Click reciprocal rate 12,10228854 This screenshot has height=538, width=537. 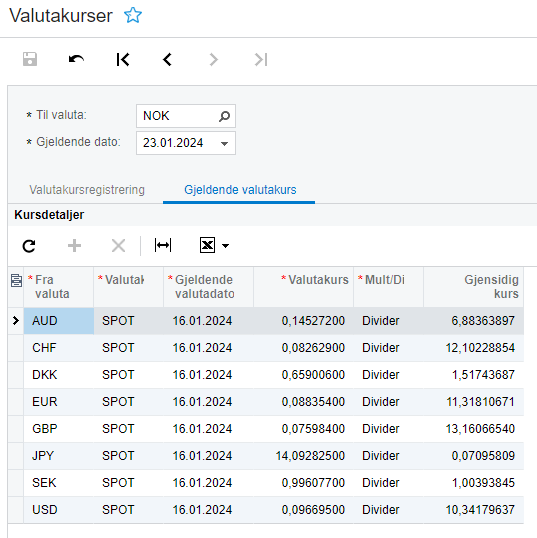pyautogui.click(x=480, y=348)
